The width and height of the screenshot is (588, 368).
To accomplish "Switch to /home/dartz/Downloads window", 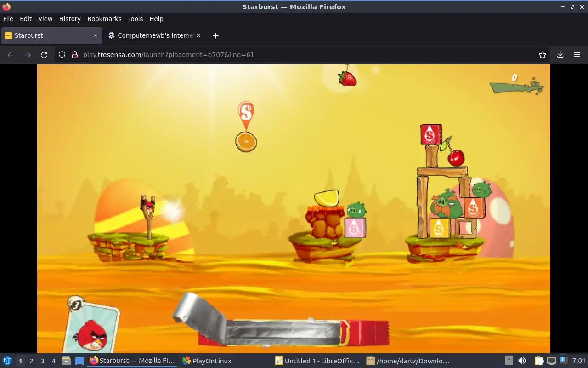I will 409,361.
